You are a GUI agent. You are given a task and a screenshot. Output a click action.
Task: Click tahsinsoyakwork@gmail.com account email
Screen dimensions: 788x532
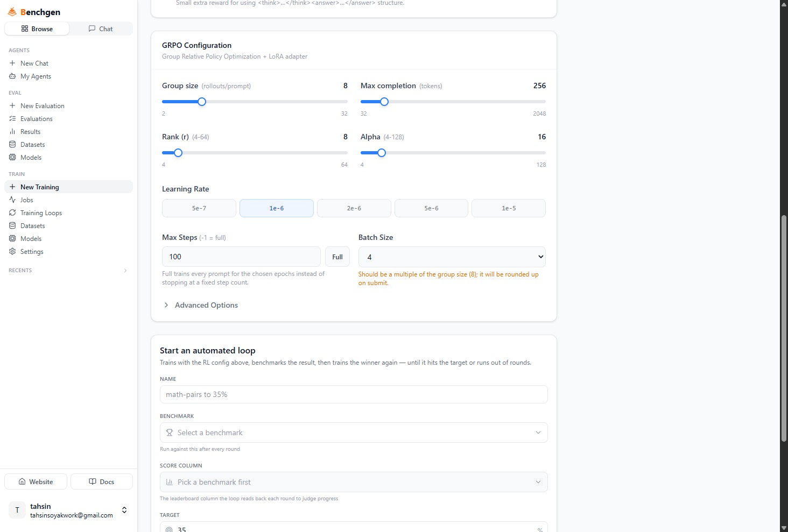click(x=72, y=515)
